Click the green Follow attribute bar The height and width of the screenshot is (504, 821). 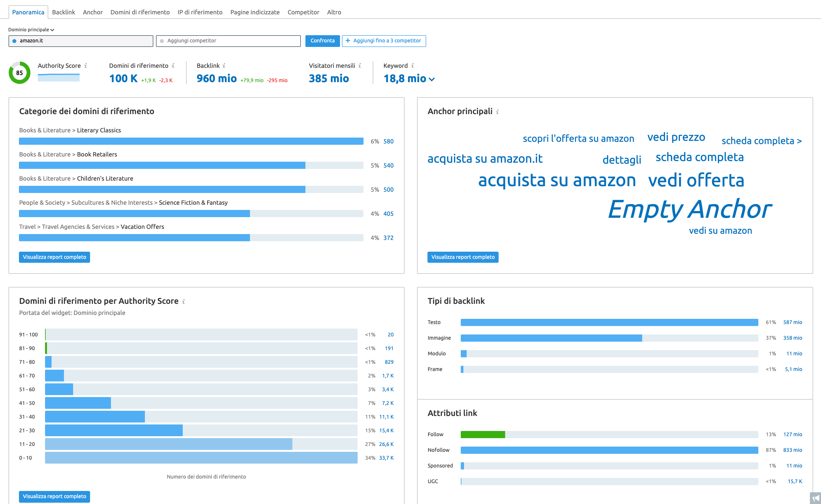coord(483,435)
